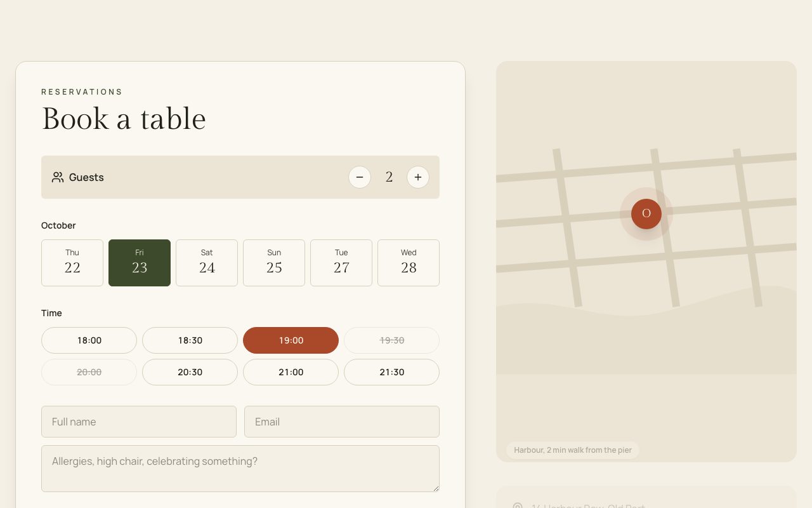
Task: Click the restaurant map pin marker
Action: click(x=646, y=213)
